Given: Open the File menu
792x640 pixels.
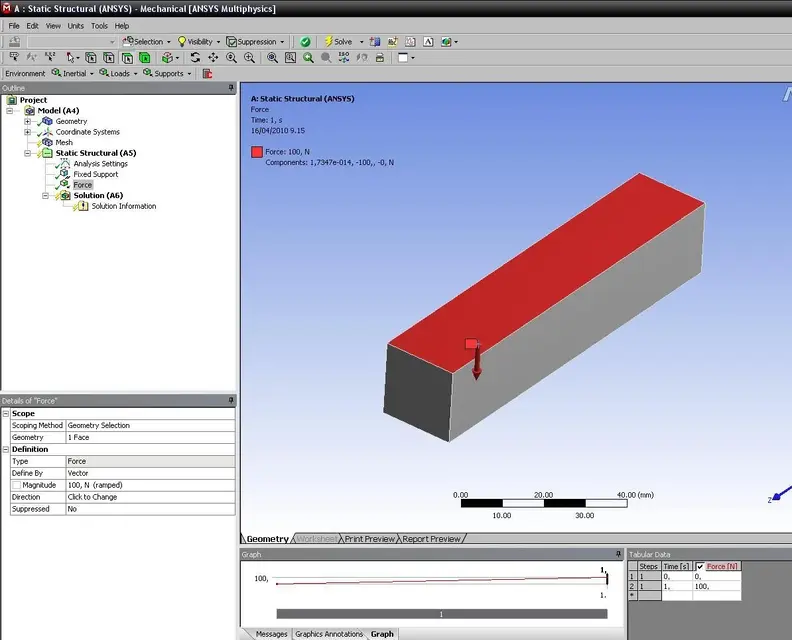Looking at the screenshot, I should tap(14, 26).
